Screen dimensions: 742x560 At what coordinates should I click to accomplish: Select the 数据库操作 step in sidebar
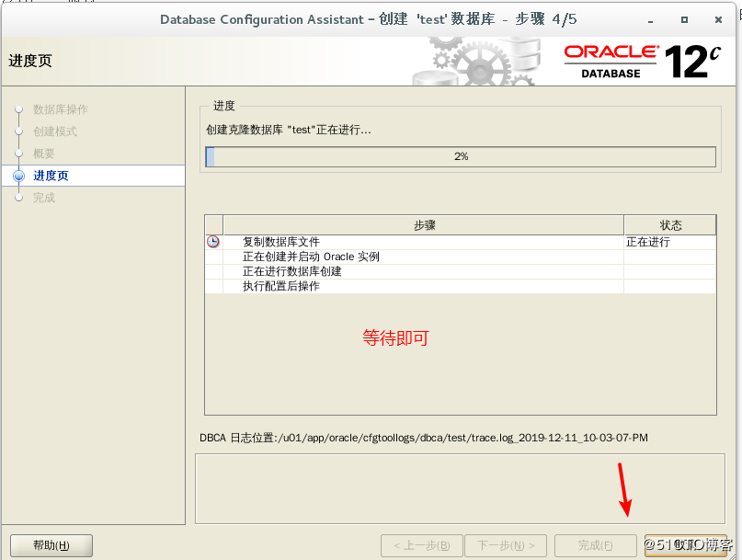tap(60, 109)
